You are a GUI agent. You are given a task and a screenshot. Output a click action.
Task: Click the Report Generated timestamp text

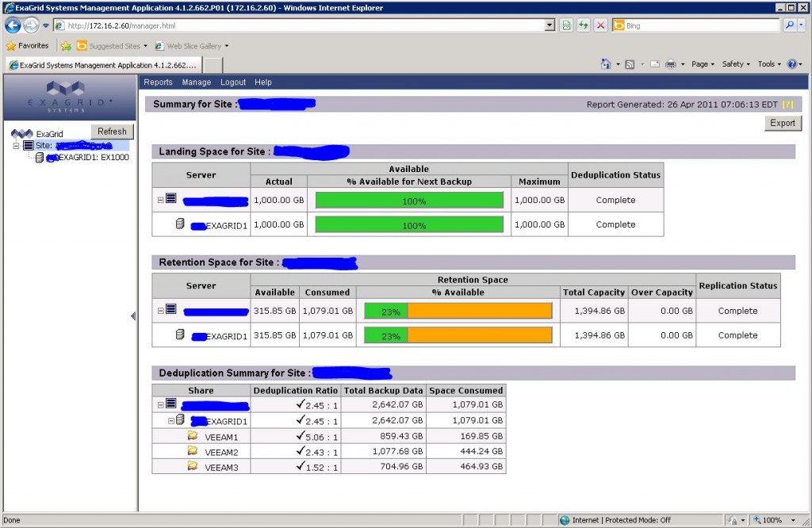pos(682,105)
